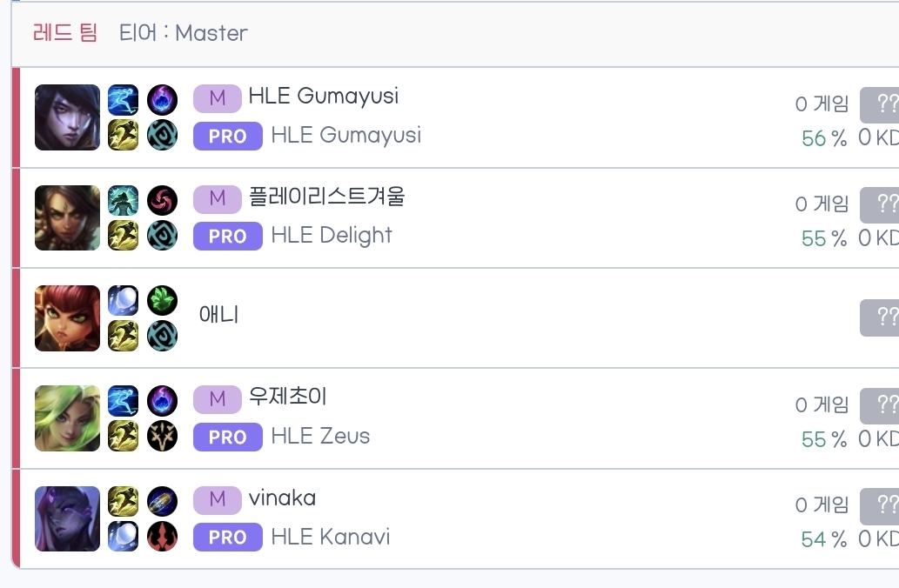Click the gold secondary rune icon in HLE Zeus row
Screen dimensions: 899x588
(x=162, y=436)
